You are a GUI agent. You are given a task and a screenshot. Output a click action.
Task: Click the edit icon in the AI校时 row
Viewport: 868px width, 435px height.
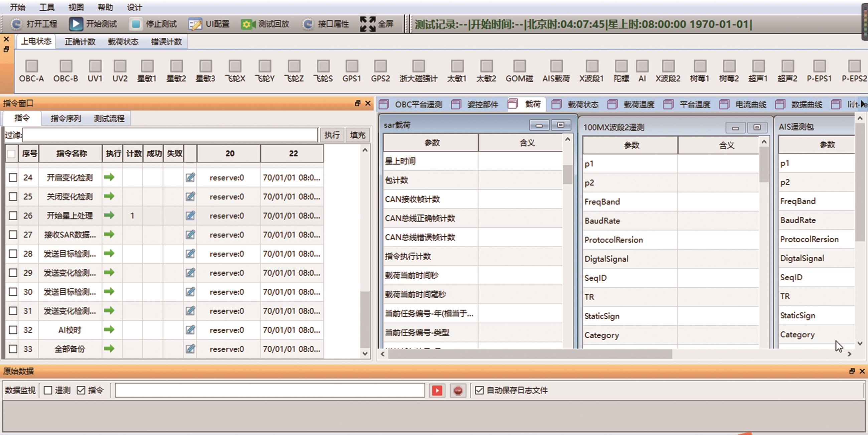pyautogui.click(x=190, y=329)
